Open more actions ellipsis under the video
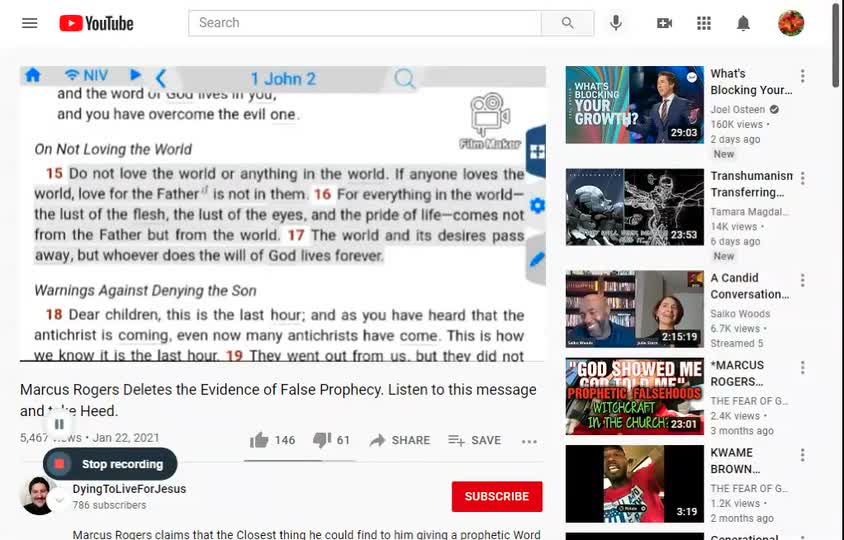This screenshot has width=844, height=540. click(529, 441)
